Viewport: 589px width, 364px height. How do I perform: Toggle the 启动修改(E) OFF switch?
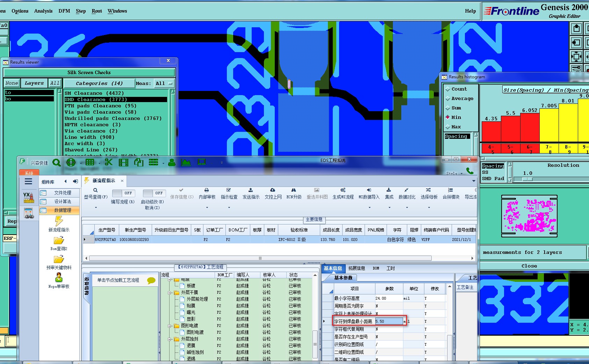click(x=153, y=193)
